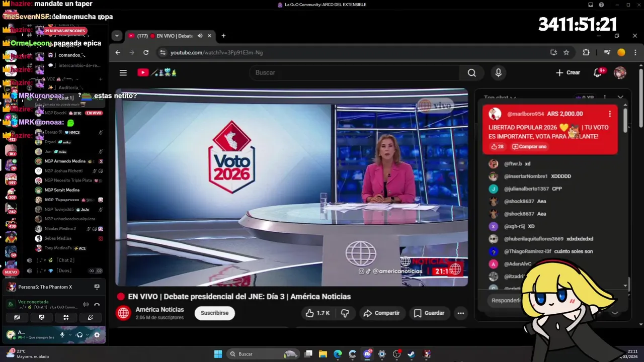Click Persona5: The Phantom X activity

point(54,287)
